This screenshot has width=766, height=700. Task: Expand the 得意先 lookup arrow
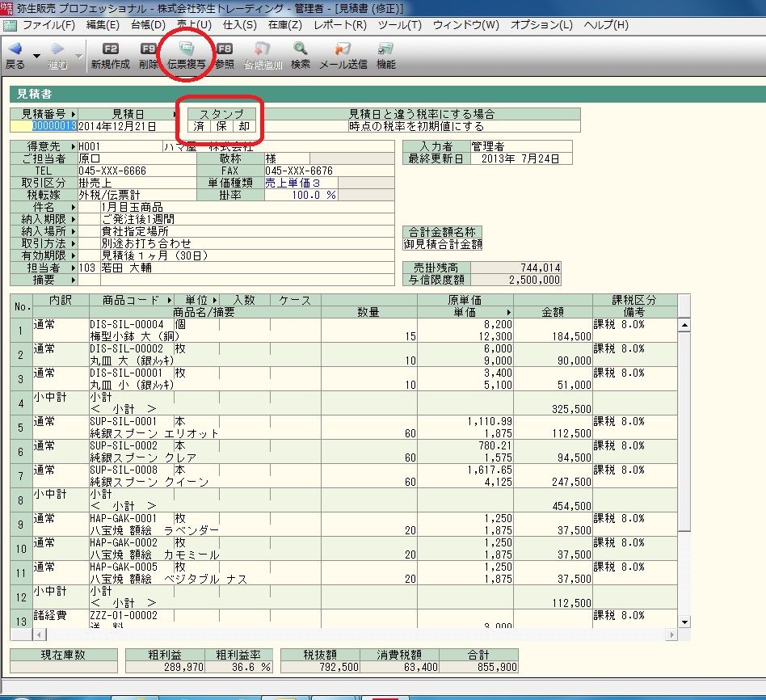click(x=74, y=146)
